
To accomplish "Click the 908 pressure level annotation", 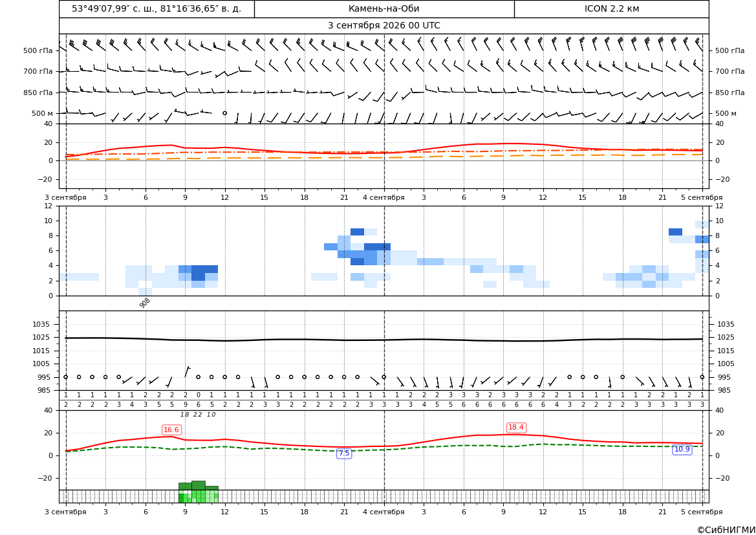I will 145,303.
